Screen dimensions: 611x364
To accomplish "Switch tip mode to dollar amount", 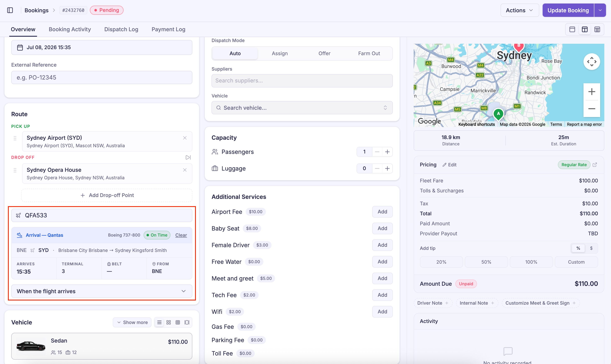I will tap(591, 248).
